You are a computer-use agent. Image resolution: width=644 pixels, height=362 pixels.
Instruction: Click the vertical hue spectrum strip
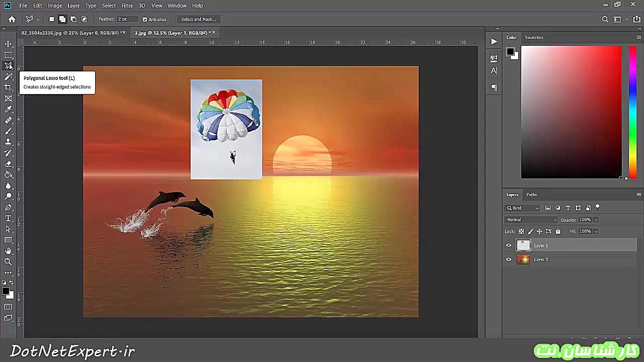coord(632,112)
